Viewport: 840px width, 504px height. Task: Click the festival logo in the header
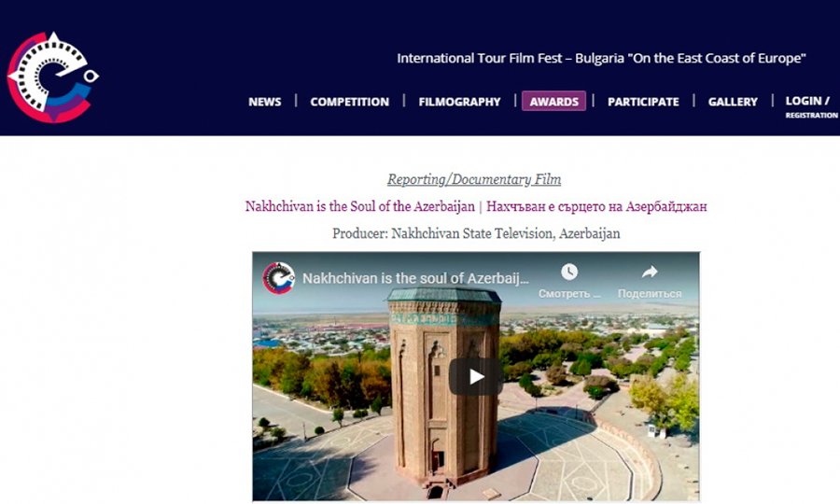(x=52, y=77)
